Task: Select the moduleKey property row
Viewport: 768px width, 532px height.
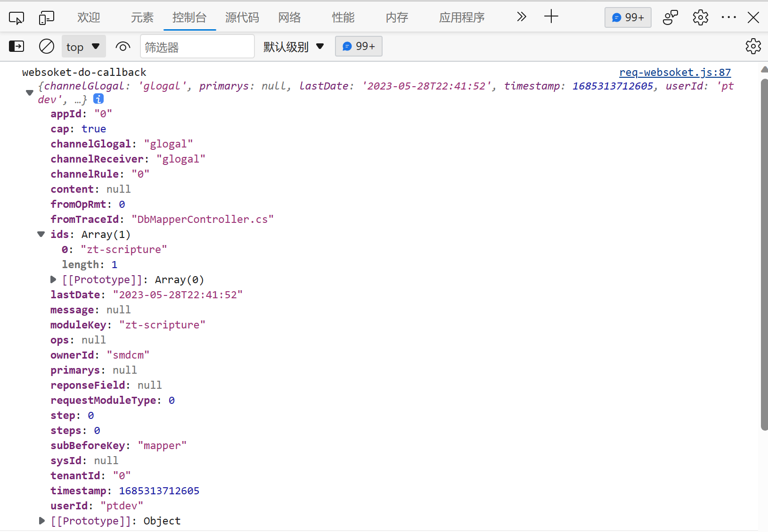Action: [x=128, y=325]
